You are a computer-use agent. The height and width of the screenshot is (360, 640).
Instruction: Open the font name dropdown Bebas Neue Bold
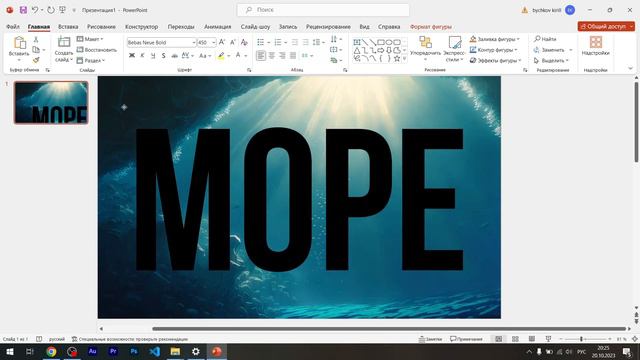pyautogui.click(x=193, y=42)
